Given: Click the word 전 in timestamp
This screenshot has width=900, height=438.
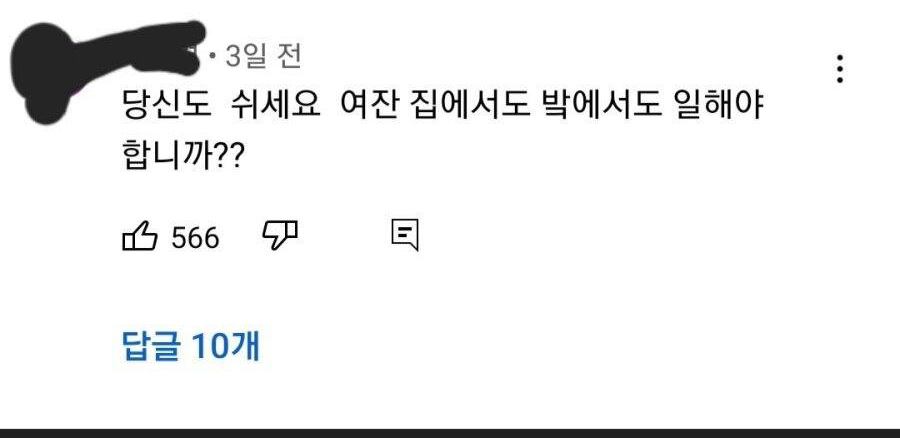Looking at the screenshot, I should pos(289,56).
